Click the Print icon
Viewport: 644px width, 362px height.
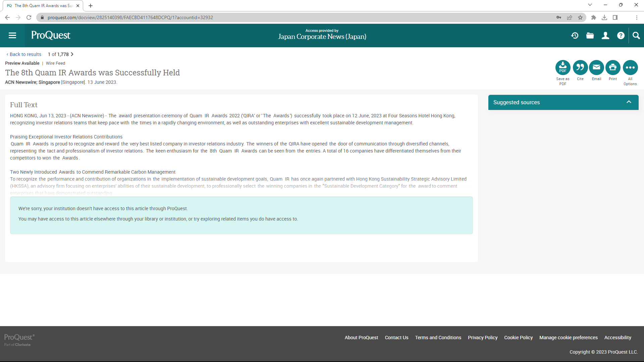(x=613, y=68)
